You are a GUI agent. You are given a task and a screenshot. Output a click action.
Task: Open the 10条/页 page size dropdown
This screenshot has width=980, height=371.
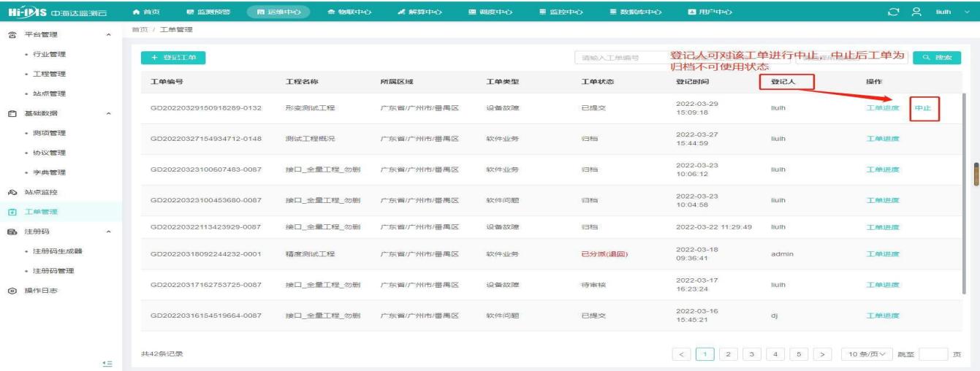865,354
